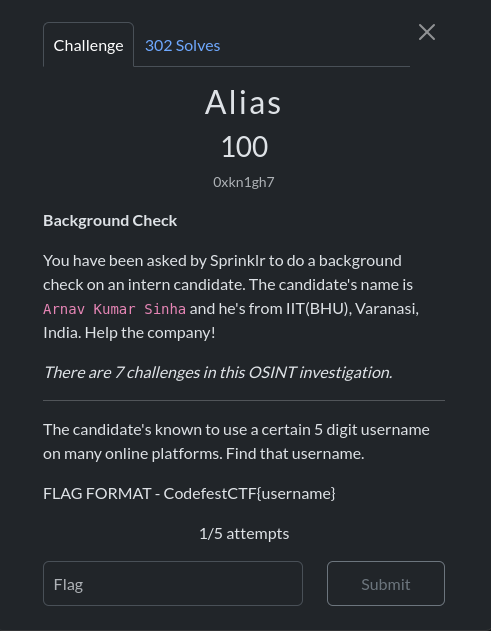
Task: Click the FLAG FORMAT line
Action: coord(189,493)
